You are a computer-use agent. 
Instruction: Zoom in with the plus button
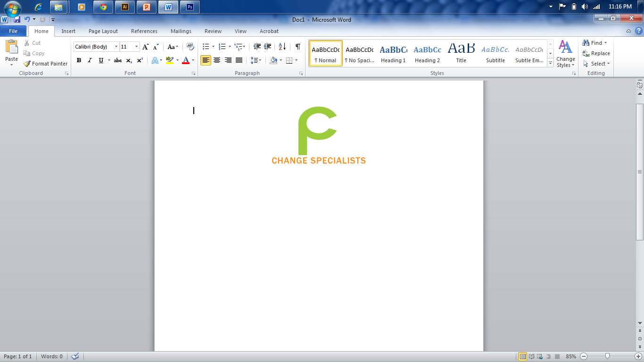pos(638,356)
